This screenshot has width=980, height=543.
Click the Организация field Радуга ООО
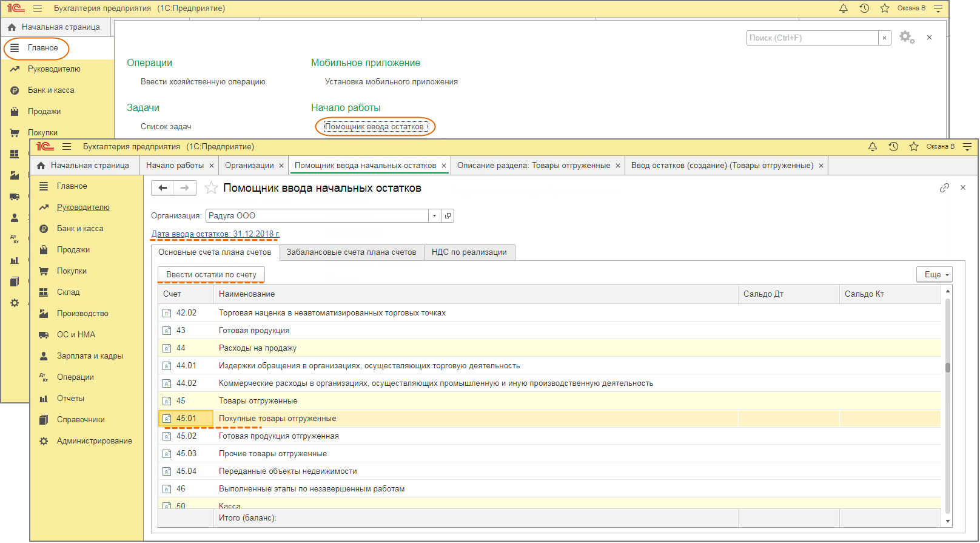[317, 216]
